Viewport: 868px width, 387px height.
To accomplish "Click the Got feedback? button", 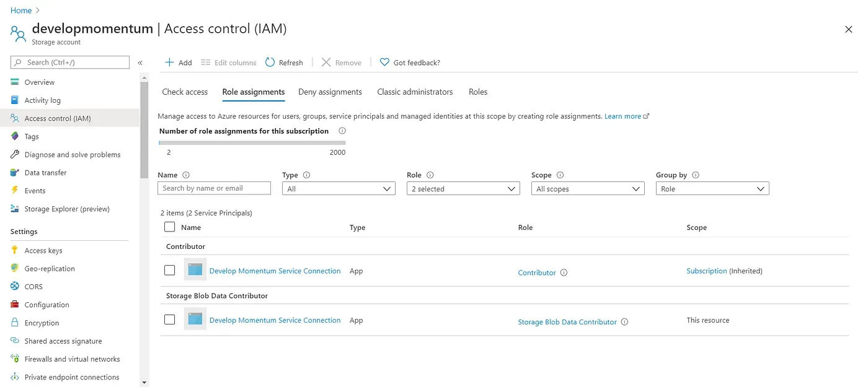I will point(410,63).
